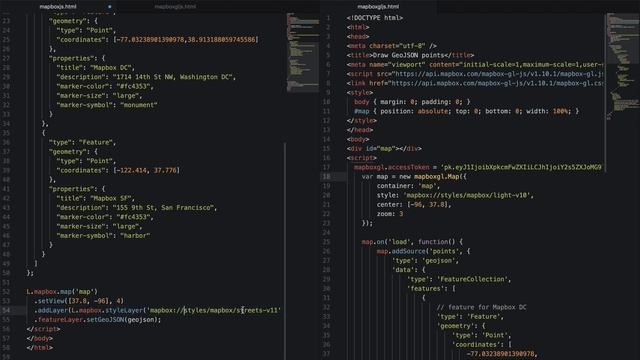This screenshot has height=360, width=640.
Task: Click the <title>Draw GeoJSON points</title> line
Action: point(410,55)
